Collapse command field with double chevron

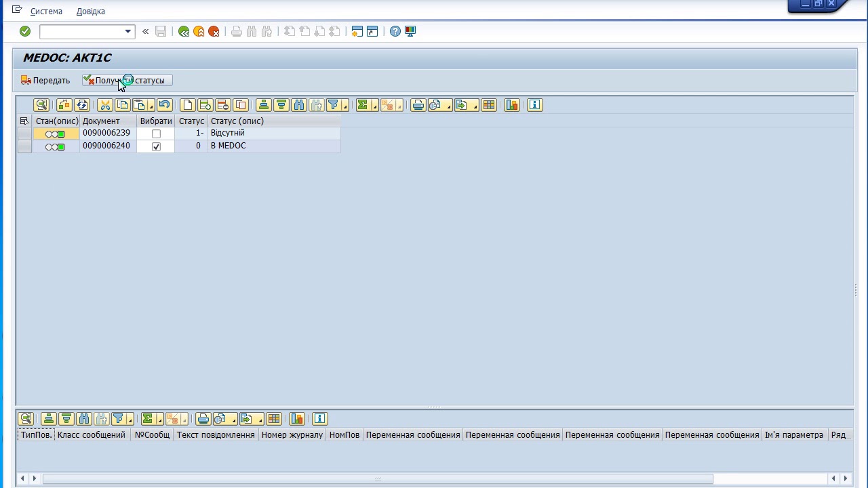(x=145, y=31)
